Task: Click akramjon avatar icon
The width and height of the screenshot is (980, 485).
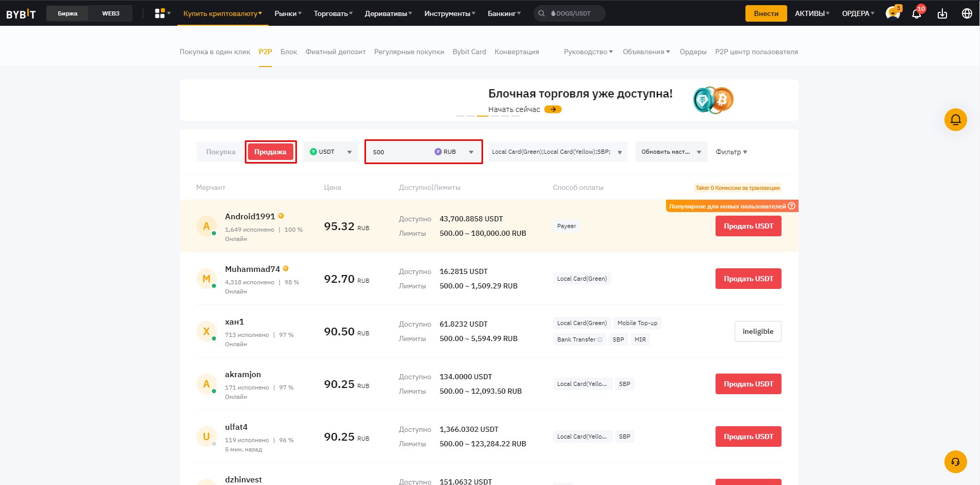Action: [x=206, y=384]
